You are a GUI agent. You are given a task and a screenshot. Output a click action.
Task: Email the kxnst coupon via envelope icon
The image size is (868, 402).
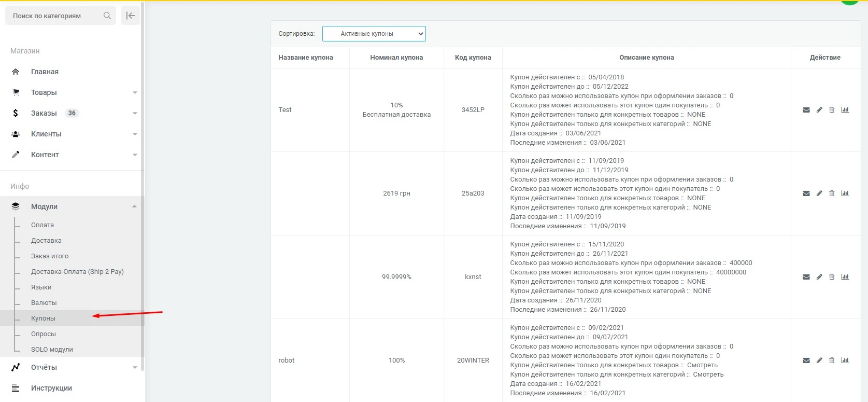pos(806,277)
